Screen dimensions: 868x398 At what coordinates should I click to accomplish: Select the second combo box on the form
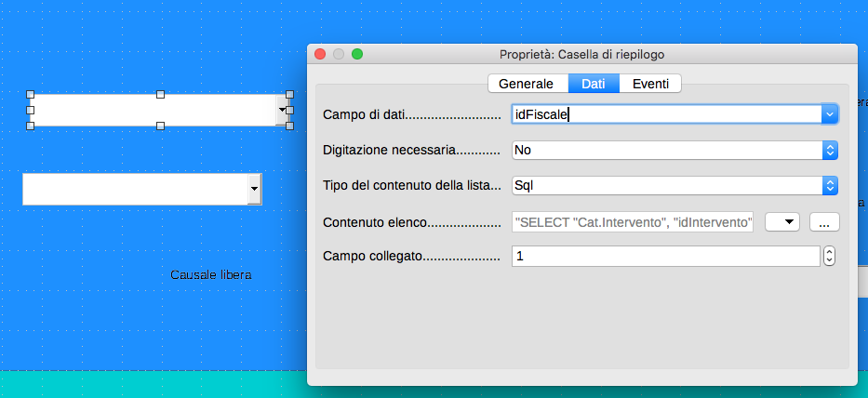click(135, 189)
